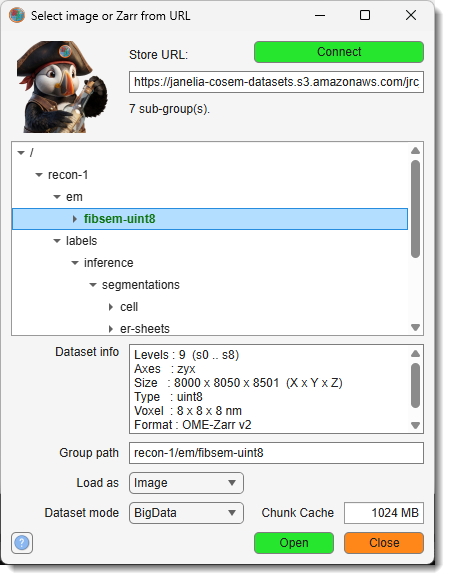Click Dataset info scroll-up arrow

pyautogui.click(x=416, y=354)
